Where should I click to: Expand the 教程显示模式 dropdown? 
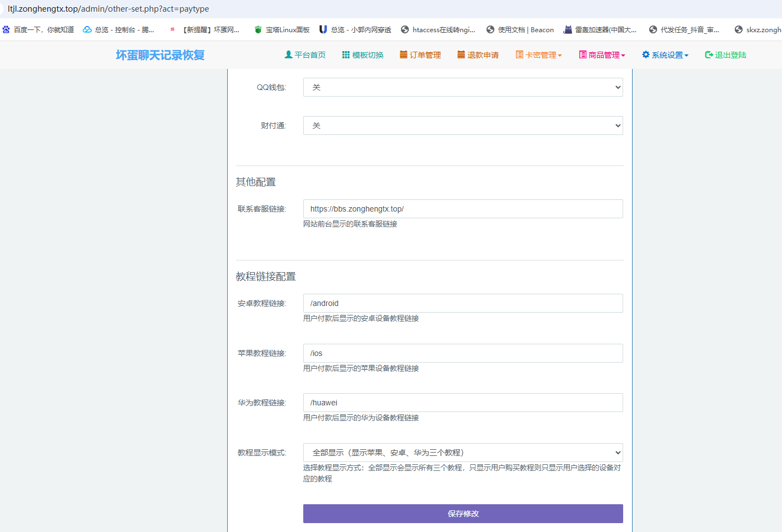coord(463,453)
